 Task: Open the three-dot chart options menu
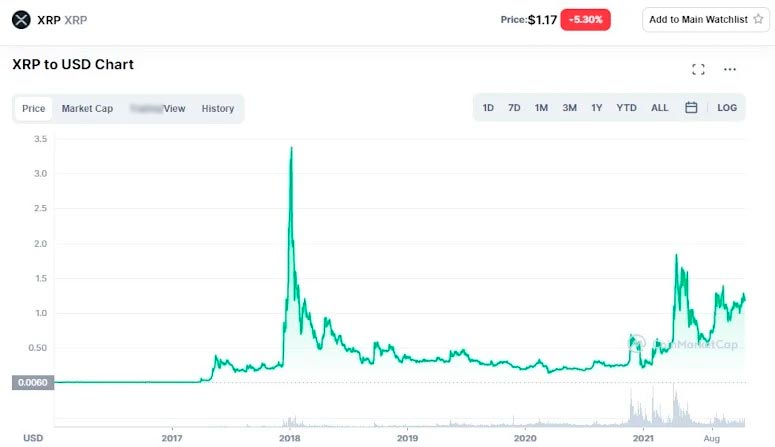coord(730,69)
